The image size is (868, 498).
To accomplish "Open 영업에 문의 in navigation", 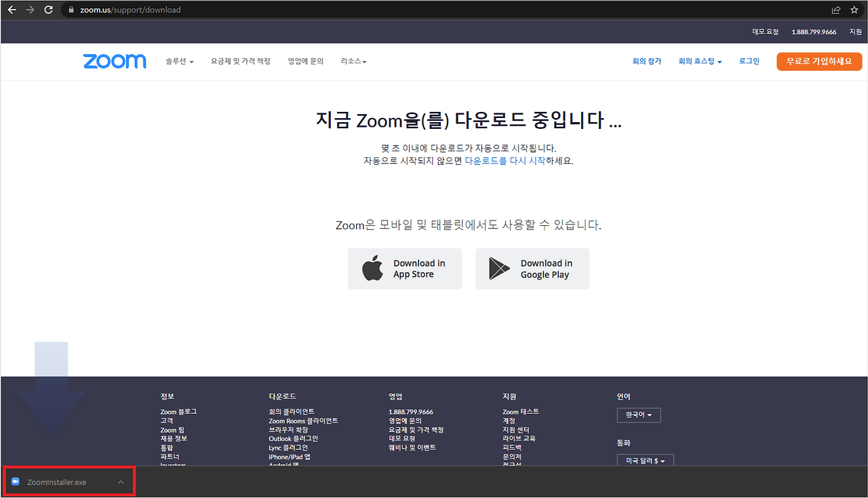I will click(305, 61).
